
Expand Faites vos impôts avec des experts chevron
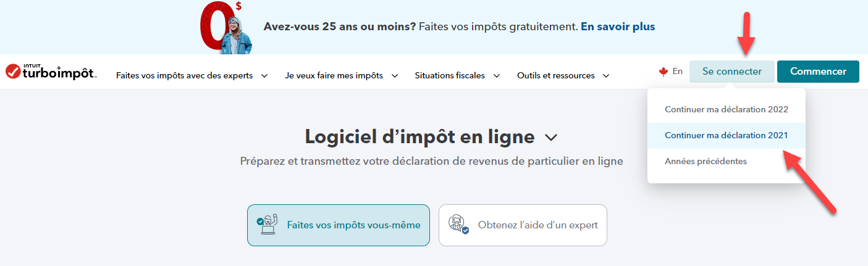coord(264,76)
